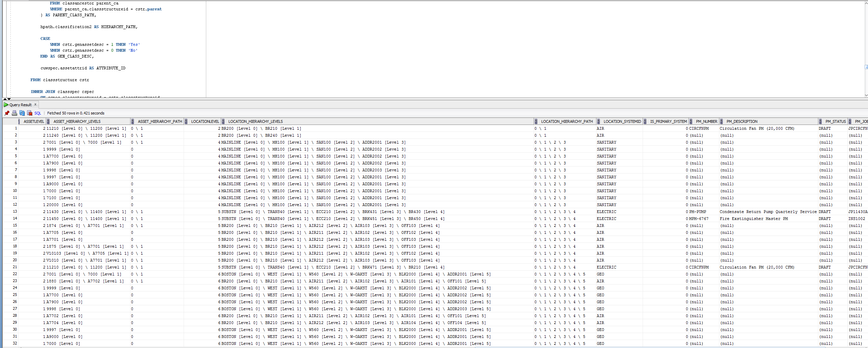
Task: Click ATTRIBUTE_ID alias in the editor
Action: click(x=111, y=68)
